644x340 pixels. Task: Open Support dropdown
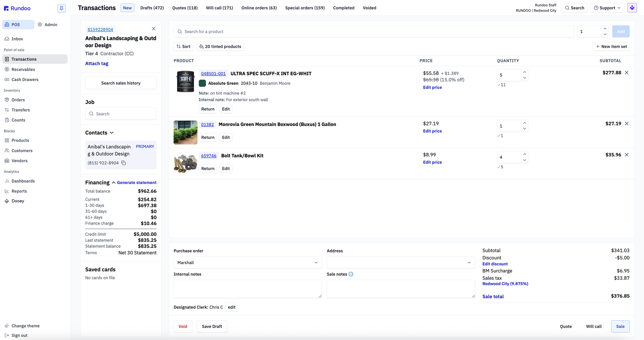click(x=607, y=8)
